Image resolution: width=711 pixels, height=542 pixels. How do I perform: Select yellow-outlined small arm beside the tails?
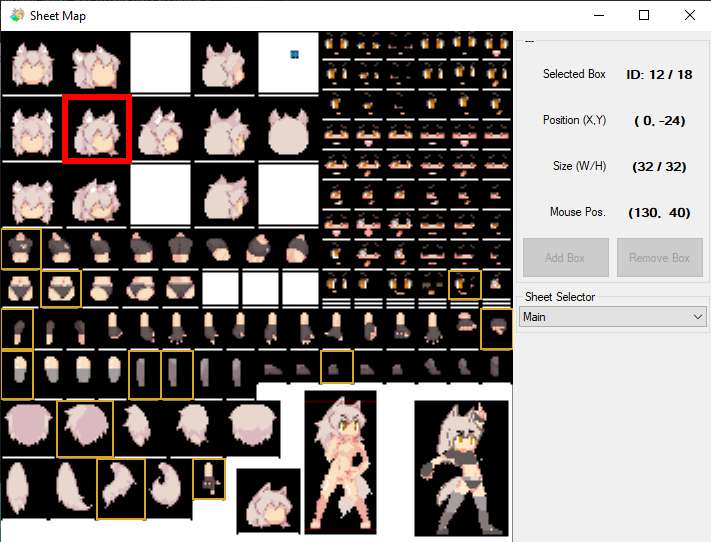click(209, 479)
